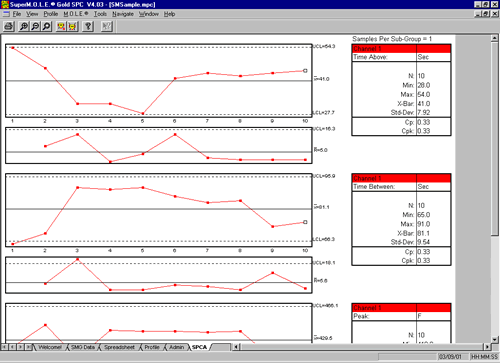Switch to the SMG Data tab

83,347
